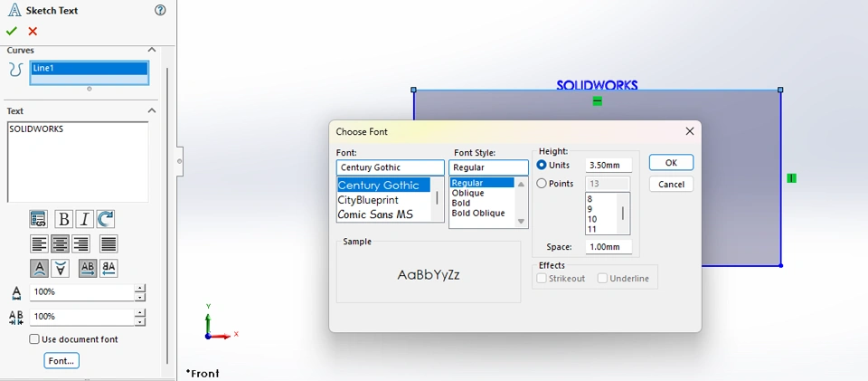The image size is (868, 381).
Task: Click the Link to Property icon
Action: (38, 219)
